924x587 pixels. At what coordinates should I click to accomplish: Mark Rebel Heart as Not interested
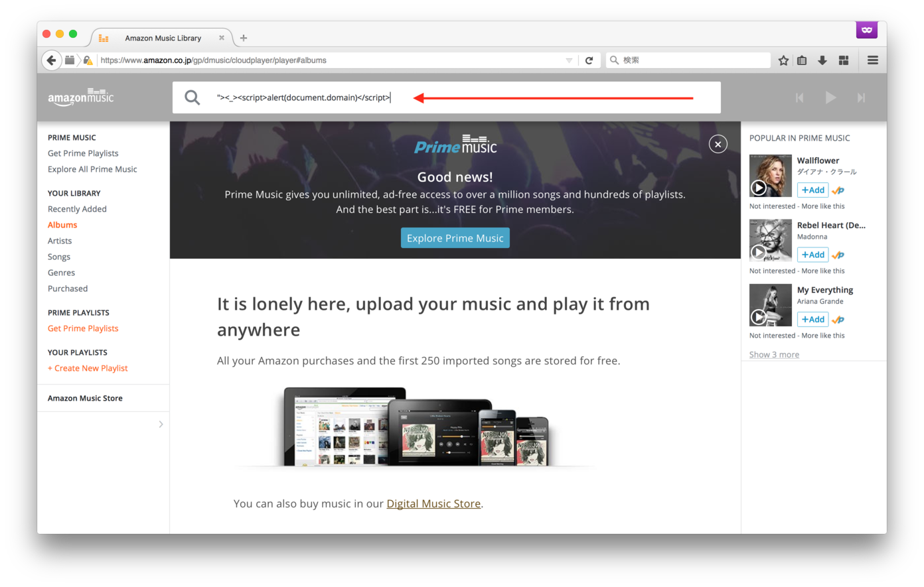tap(772, 271)
